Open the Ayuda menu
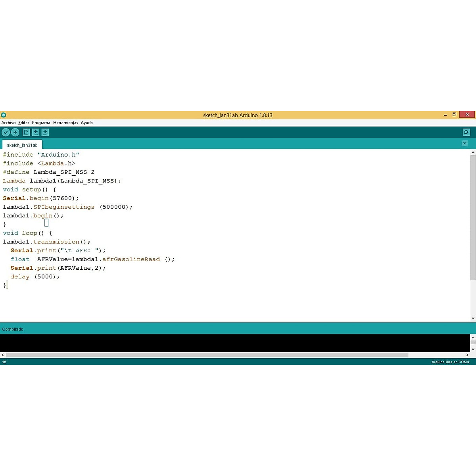 coord(86,123)
